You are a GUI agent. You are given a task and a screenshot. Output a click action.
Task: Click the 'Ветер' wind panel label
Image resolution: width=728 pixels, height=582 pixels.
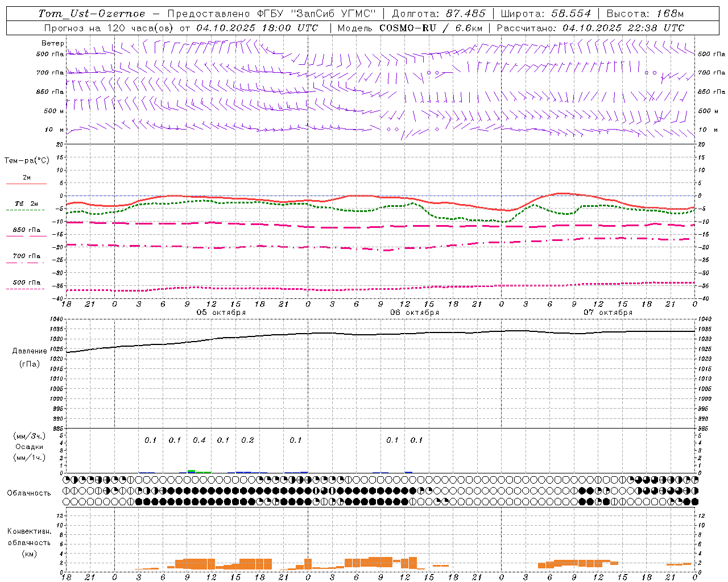tap(53, 43)
